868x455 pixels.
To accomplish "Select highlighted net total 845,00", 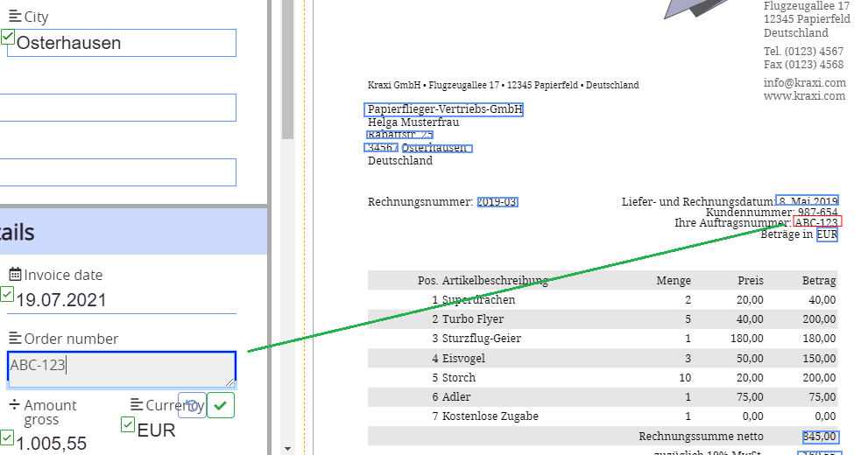I will pos(821,437).
